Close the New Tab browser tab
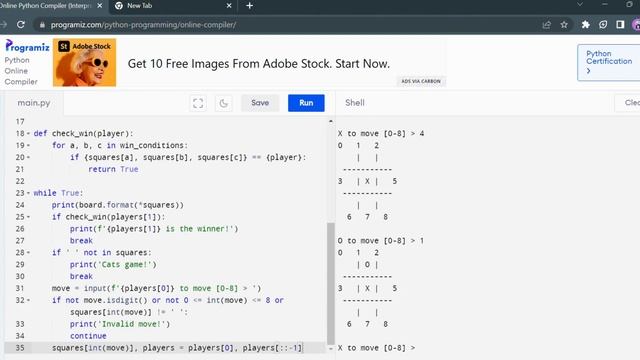The height and width of the screenshot is (360, 640). 229,6
